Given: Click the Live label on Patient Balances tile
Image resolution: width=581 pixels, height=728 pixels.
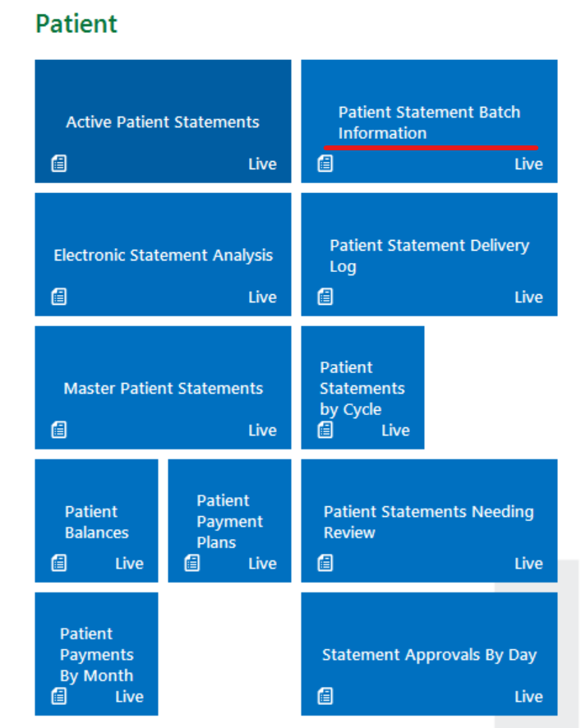Looking at the screenshot, I should (x=129, y=564).
